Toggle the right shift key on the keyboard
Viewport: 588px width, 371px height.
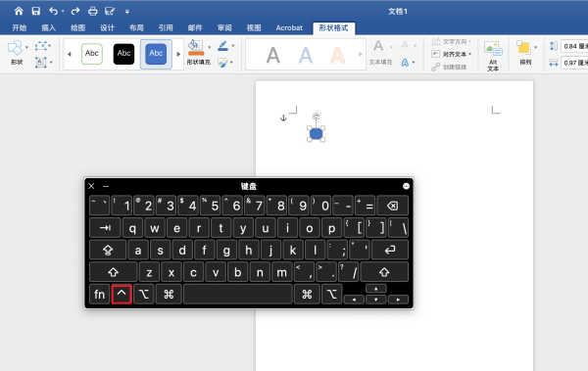click(384, 272)
